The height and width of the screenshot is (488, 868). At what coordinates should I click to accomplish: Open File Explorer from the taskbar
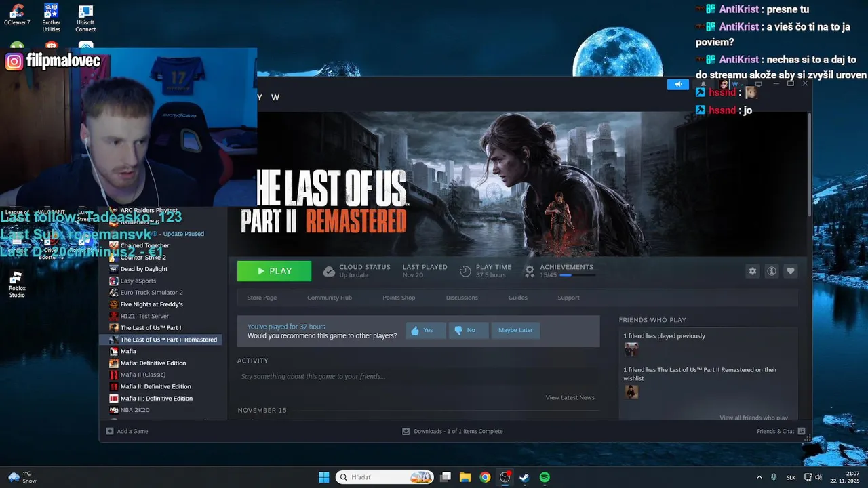465,477
